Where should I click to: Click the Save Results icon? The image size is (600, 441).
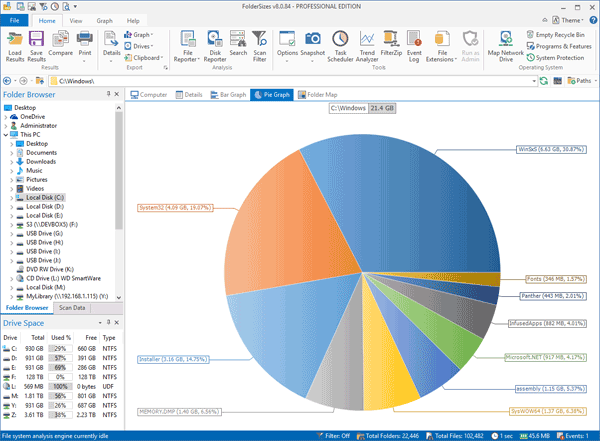coord(37,40)
